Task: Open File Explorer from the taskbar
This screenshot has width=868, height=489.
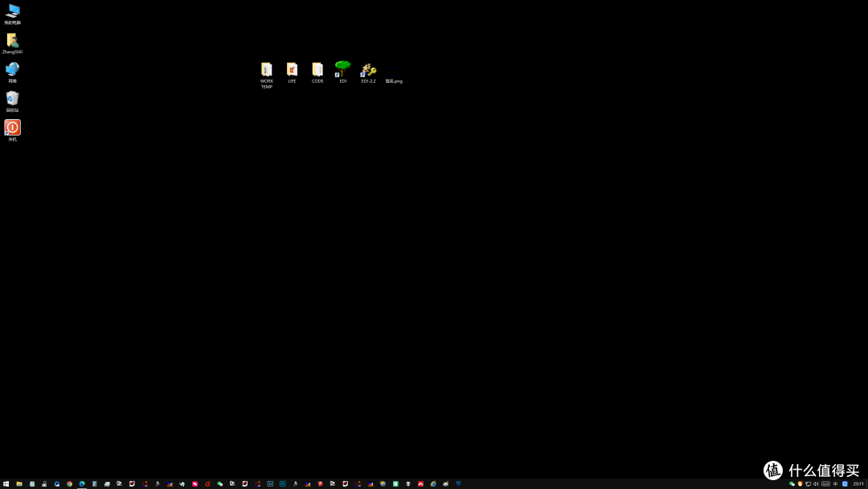Action: point(18,483)
